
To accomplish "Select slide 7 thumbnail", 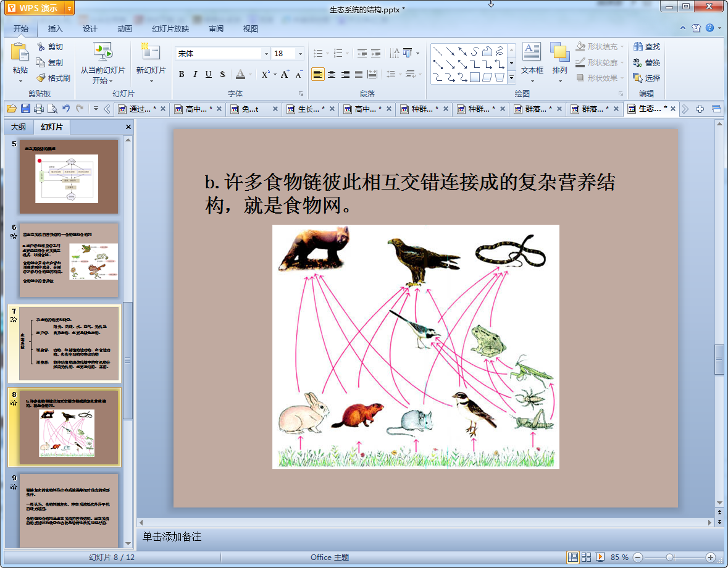I will 69,343.
